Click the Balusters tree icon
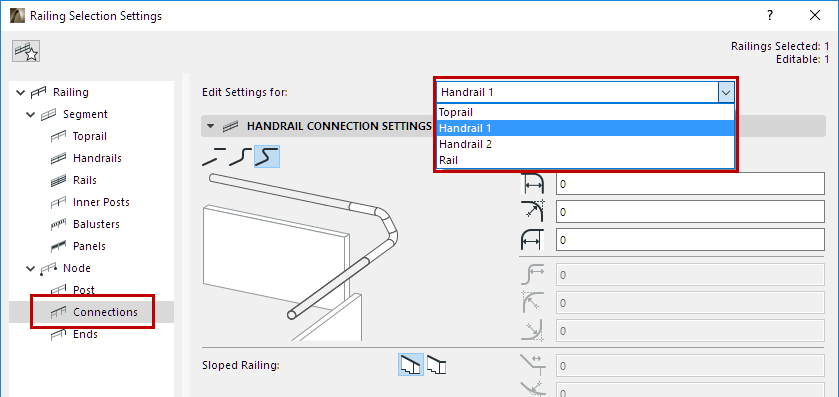This screenshot has height=397, width=839. click(58, 225)
